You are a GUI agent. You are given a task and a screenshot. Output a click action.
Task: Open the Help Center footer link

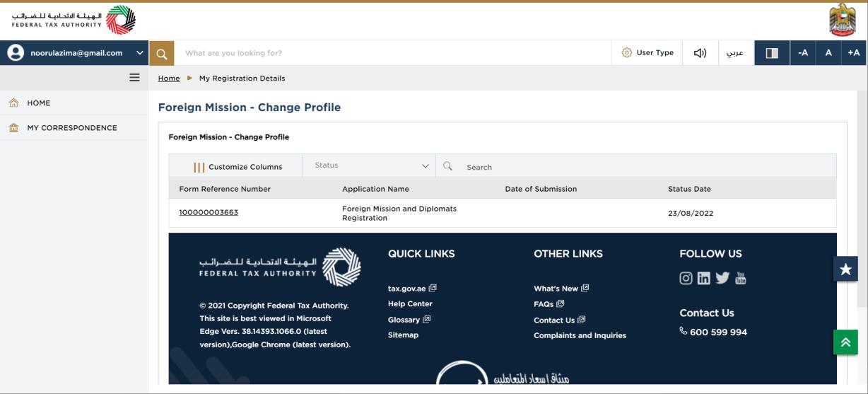tap(410, 303)
